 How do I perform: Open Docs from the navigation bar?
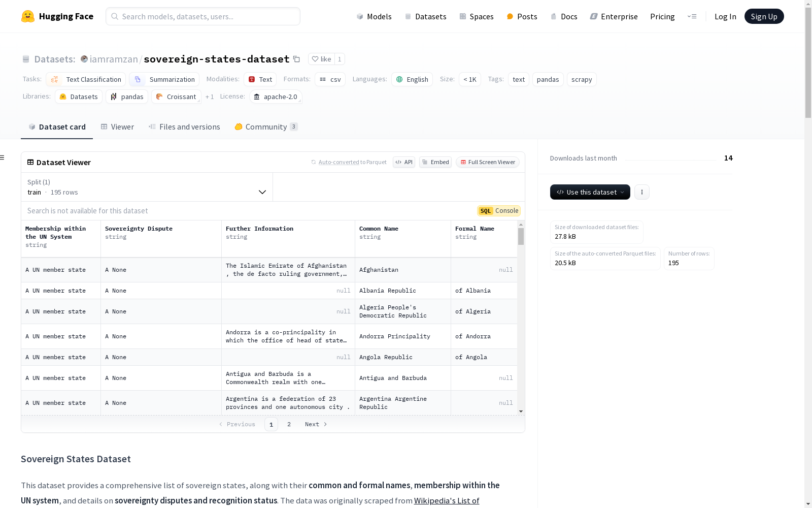564,16
